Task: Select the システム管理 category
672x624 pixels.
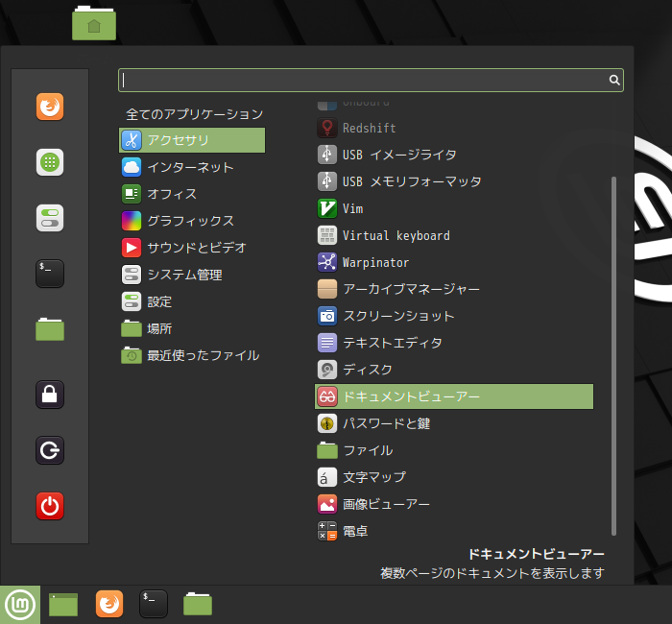Action: point(192,275)
